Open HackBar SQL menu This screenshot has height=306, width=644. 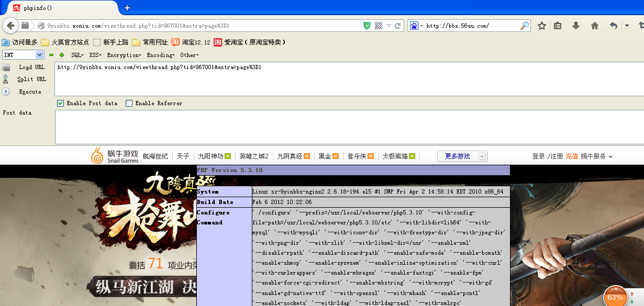click(x=77, y=55)
